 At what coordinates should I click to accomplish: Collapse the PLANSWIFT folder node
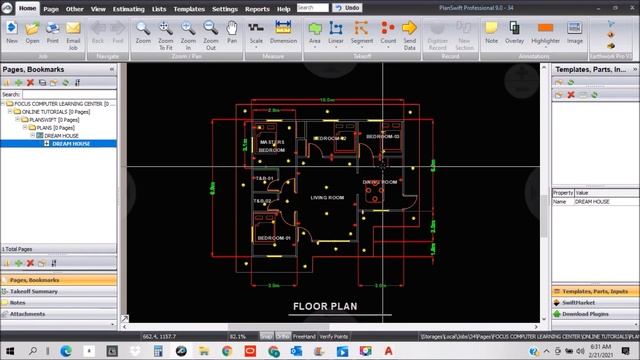tap(18, 120)
